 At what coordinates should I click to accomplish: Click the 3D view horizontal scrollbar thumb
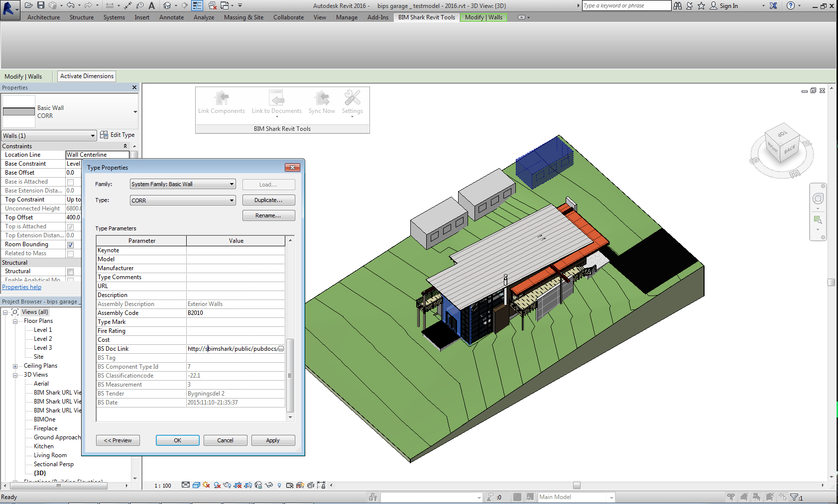(577, 485)
